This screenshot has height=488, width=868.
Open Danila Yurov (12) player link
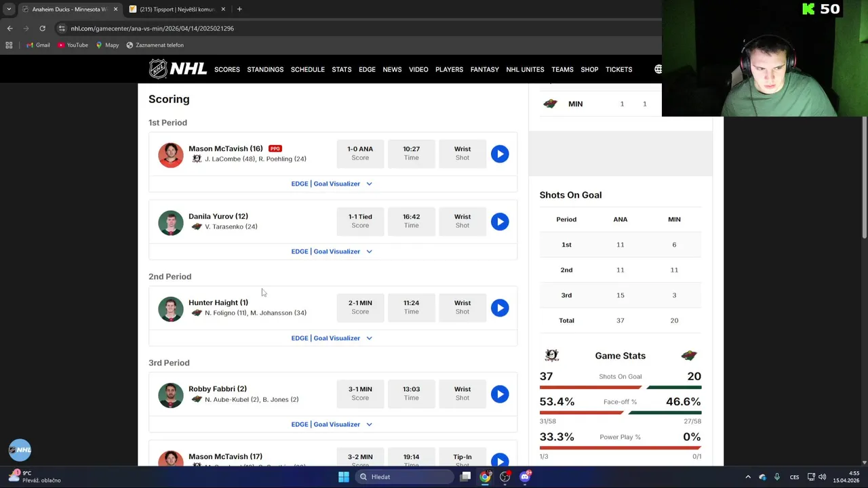[218, 216]
